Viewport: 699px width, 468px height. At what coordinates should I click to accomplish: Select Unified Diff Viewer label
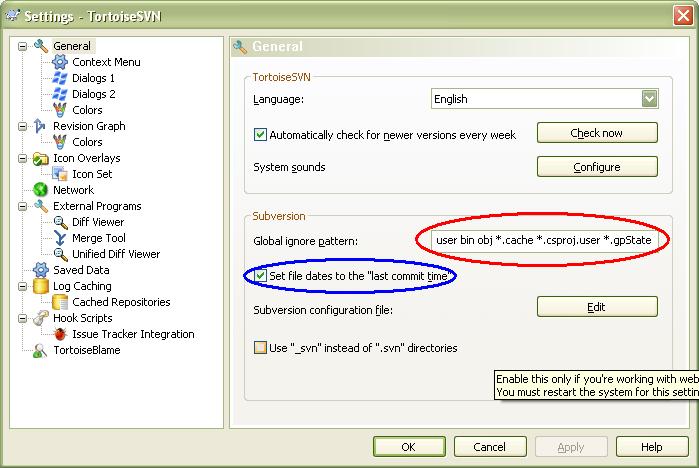point(116,254)
